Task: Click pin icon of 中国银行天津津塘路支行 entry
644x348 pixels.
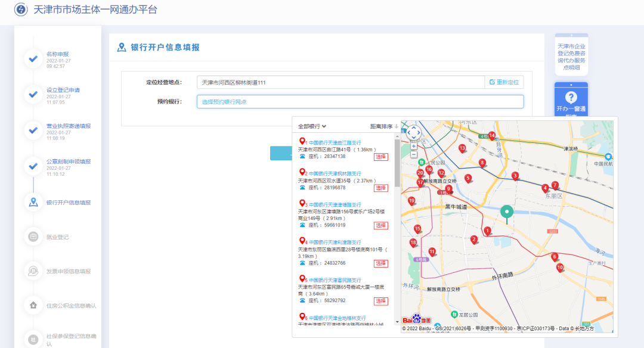Action: [x=302, y=203]
